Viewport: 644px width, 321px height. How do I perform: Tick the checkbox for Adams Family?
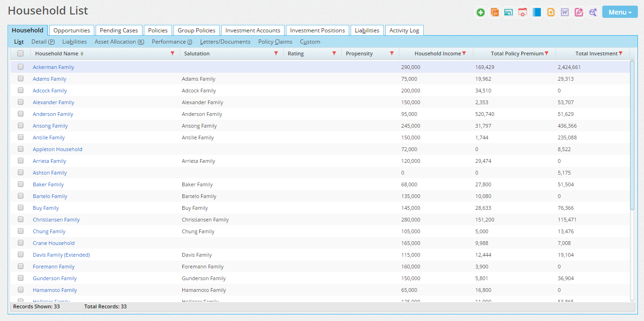pyautogui.click(x=21, y=79)
